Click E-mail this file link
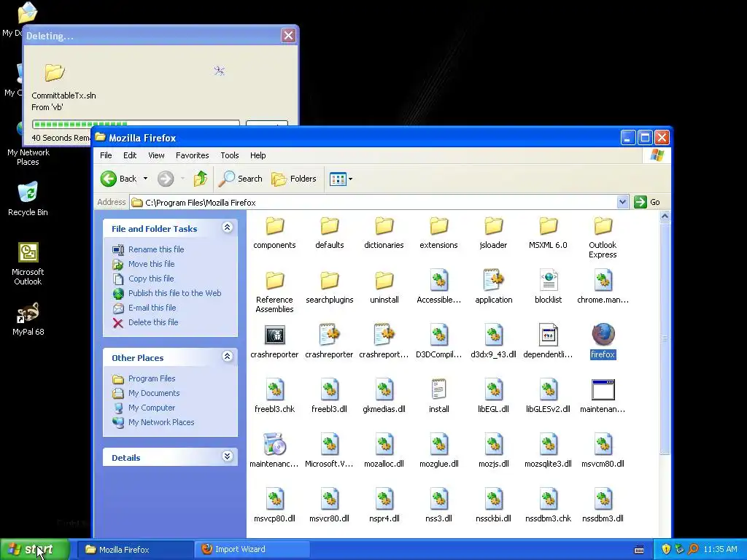This screenshot has height=560, width=747. pos(152,308)
